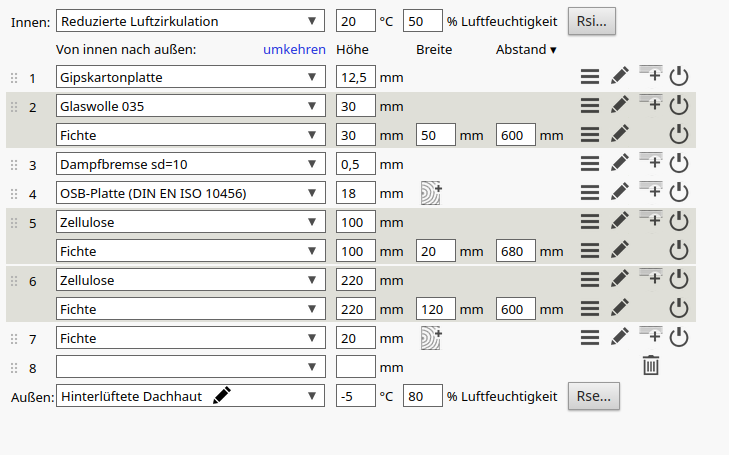Click the Gipskartonplatte thickness field 12,5
Image resolution: width=729 pixels, height=455 pixels.
coord(356,77)
